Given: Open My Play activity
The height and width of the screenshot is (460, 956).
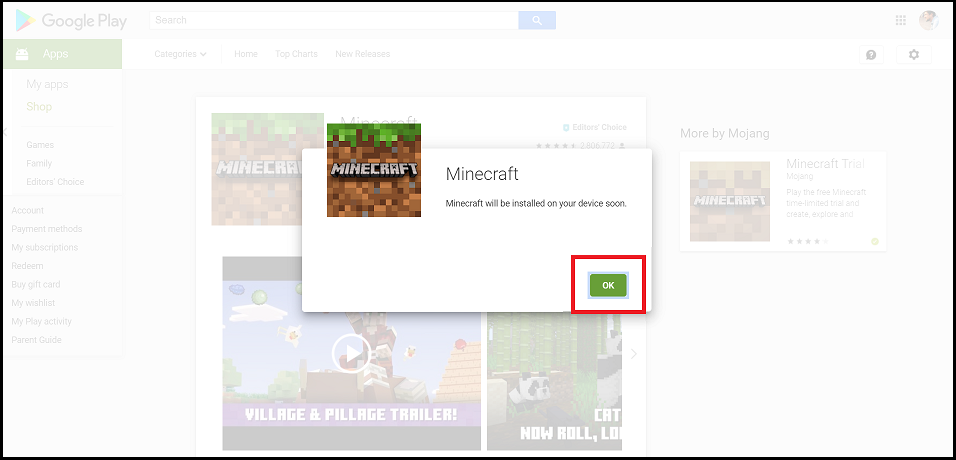Looking at the screenshot, I should tap(41, 322).
